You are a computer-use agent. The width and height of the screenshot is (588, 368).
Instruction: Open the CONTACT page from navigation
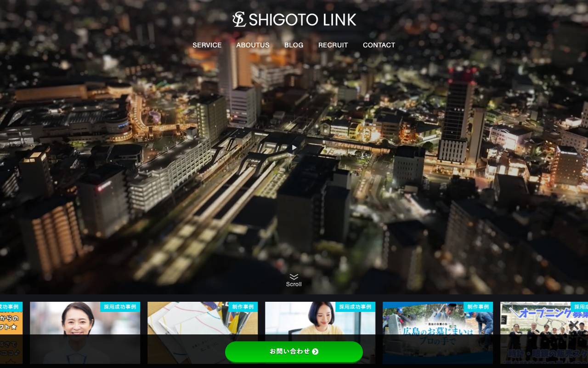coord(379,45)
